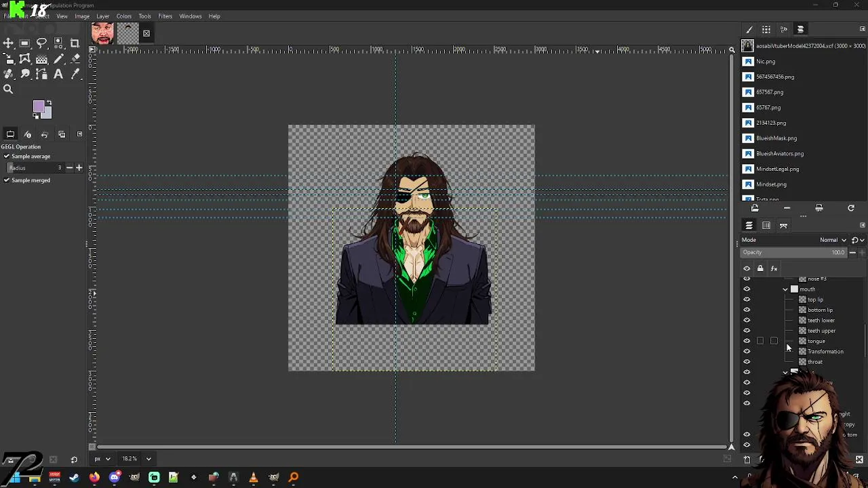Hide the bottom lip layer

click(747, 310)
